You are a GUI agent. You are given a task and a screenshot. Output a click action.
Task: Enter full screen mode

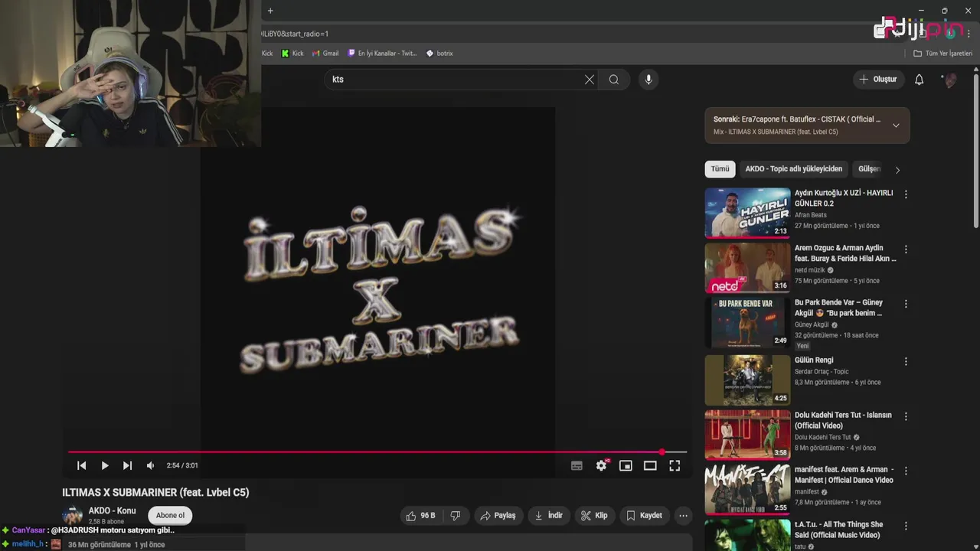tap(675, 465)
